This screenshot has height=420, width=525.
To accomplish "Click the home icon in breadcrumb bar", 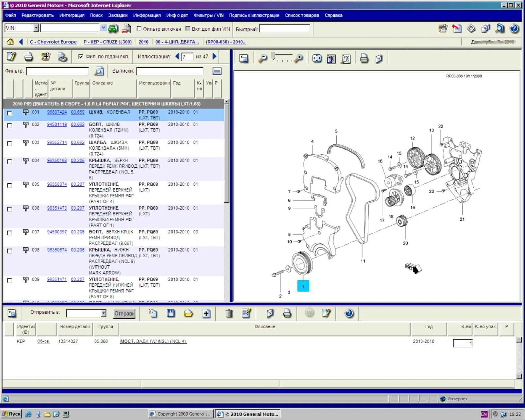I will coord(10,42).
